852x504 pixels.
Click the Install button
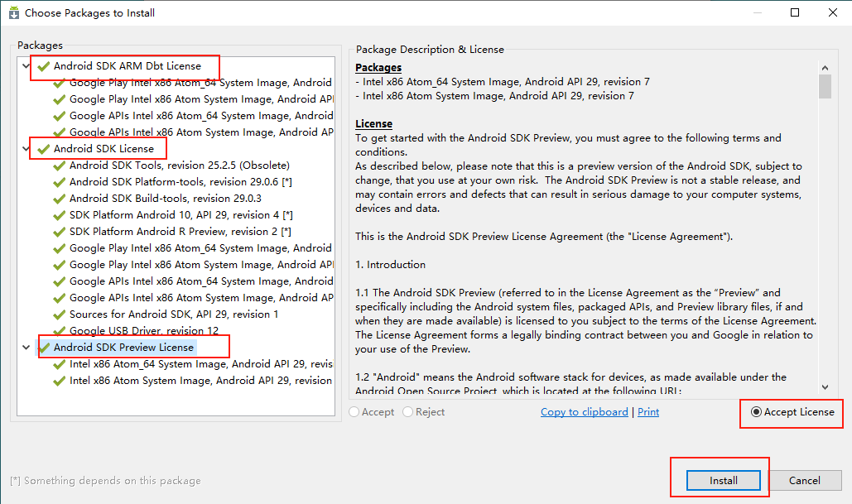(x=723, y=481)
